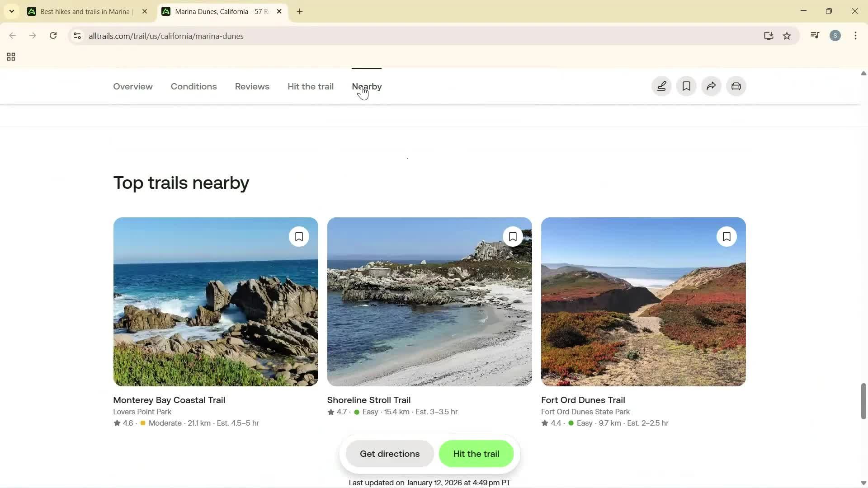
Task: Click the Get directions button
Action: coord(389,454)
